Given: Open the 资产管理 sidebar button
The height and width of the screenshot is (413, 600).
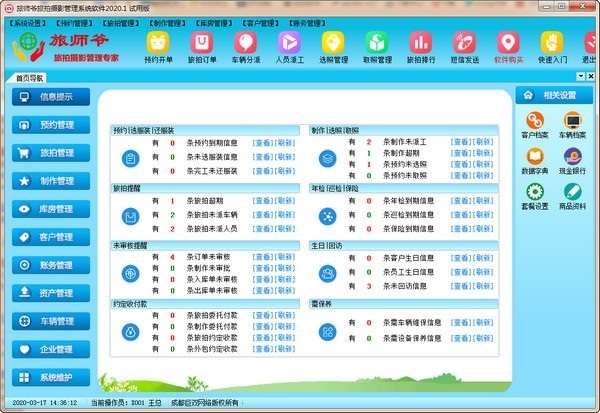Looking at the screenshot, I should point(51,293).
